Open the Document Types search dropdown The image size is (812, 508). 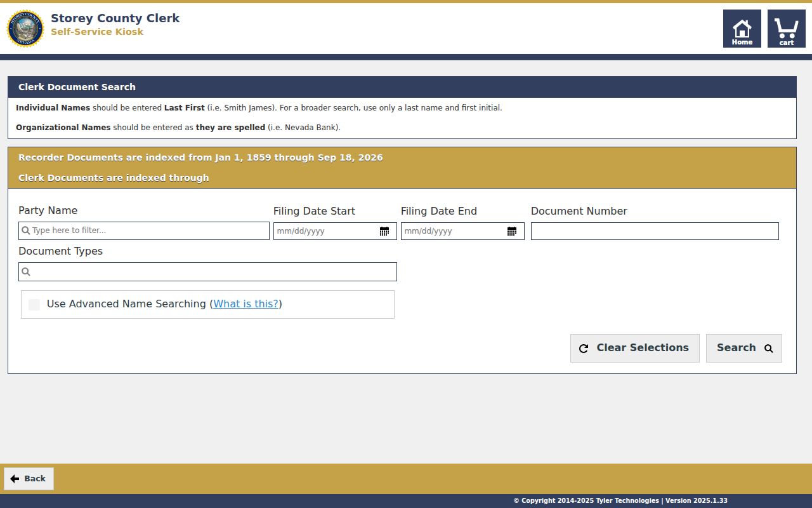[207, 272]
